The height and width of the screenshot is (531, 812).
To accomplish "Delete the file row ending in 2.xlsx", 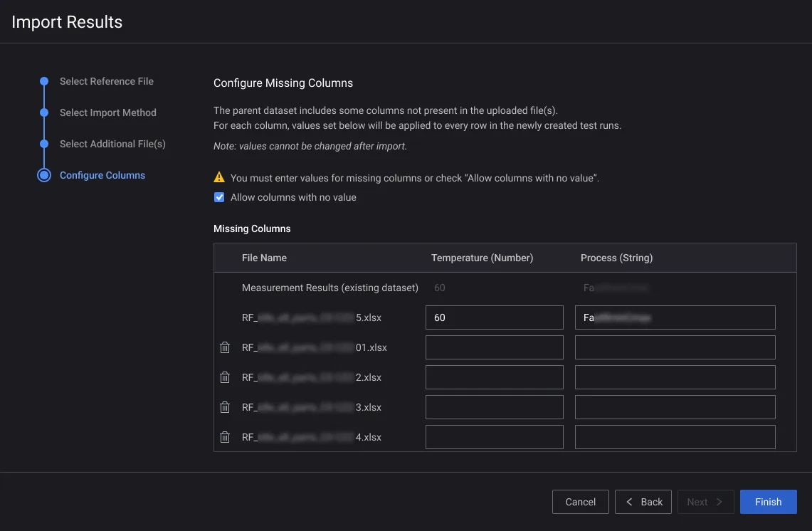I will 225,378.
